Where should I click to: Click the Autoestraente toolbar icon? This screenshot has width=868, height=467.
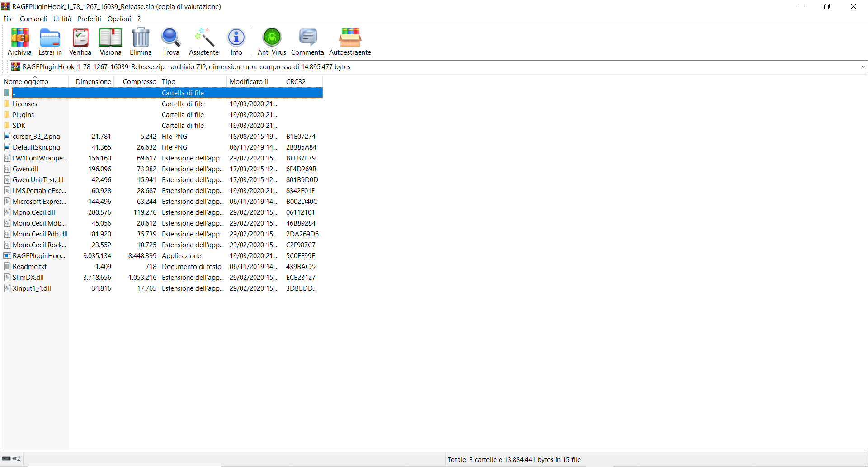coord(350,38)
